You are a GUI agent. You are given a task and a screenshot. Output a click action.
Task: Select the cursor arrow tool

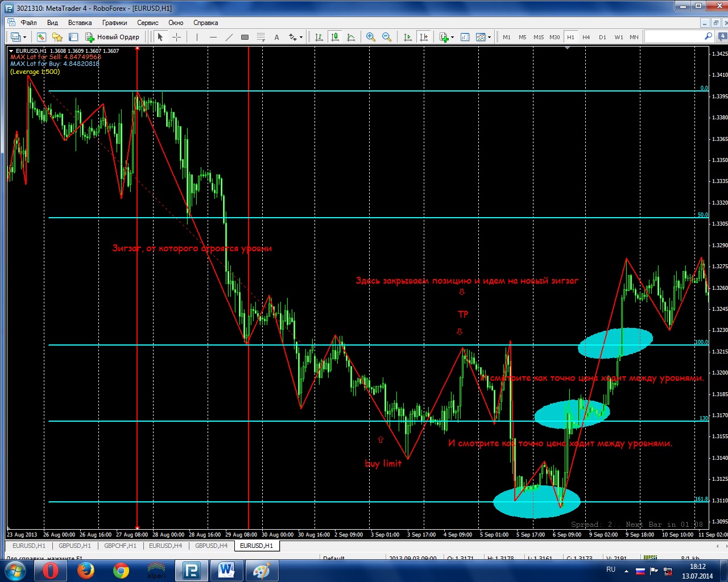160,37
